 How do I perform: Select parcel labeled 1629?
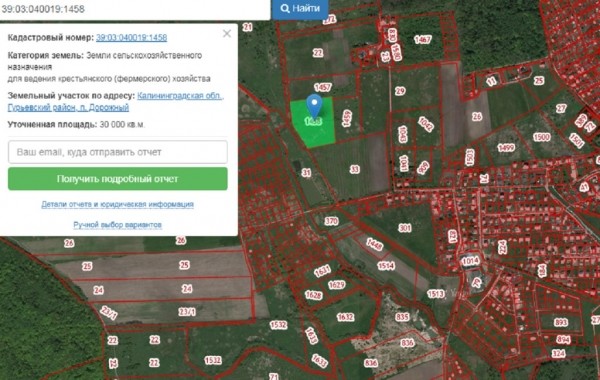coord(337,285)
